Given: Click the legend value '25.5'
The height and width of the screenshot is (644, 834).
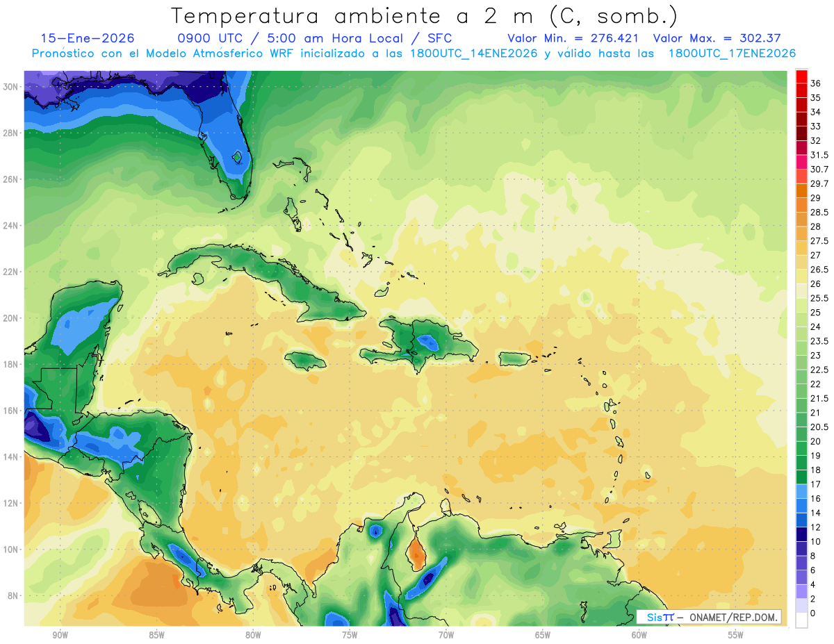Looking at the screenshot, I should (x=819, y=298).
